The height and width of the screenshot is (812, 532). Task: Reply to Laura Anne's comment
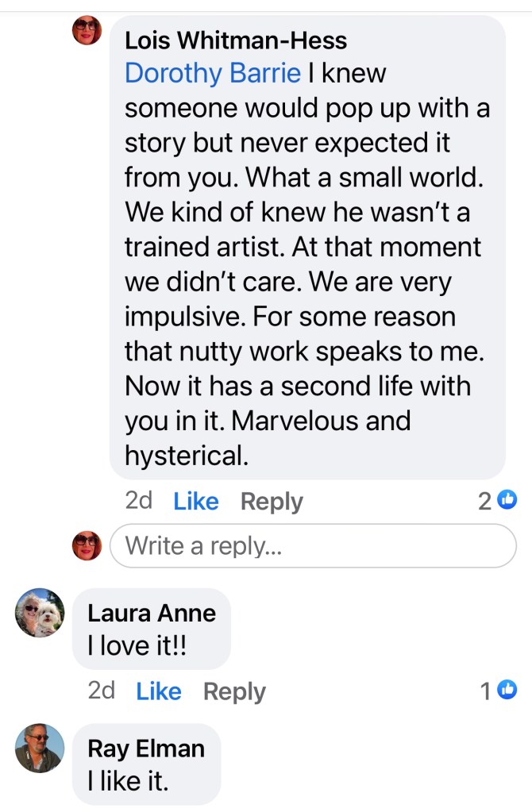coord(234,692)
